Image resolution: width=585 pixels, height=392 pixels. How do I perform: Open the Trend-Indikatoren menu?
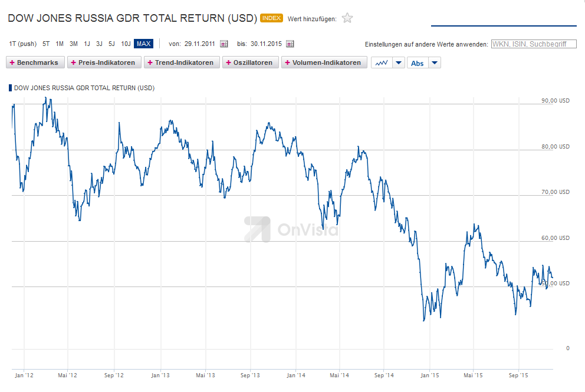pos(182,62)
